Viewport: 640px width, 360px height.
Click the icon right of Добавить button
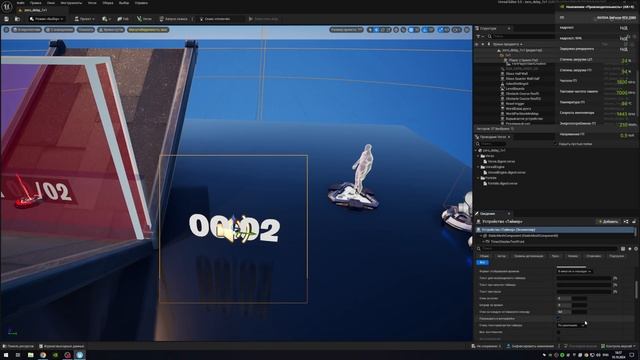click(x=626, y=222)
